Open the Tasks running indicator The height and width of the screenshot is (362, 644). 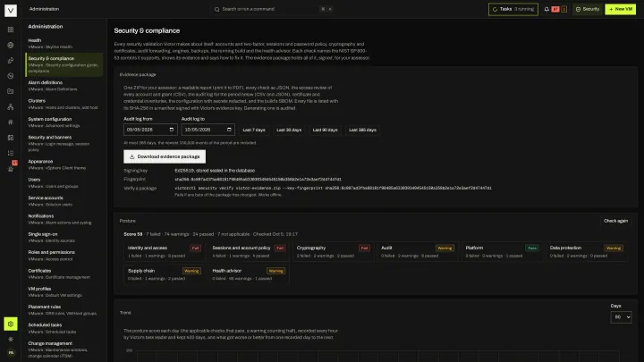[x=513, y=9]
